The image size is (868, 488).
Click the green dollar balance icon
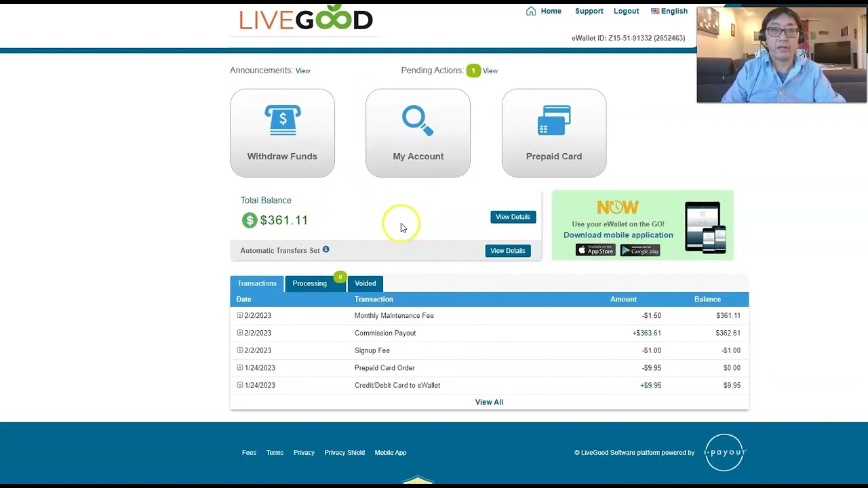pos(250,220)
